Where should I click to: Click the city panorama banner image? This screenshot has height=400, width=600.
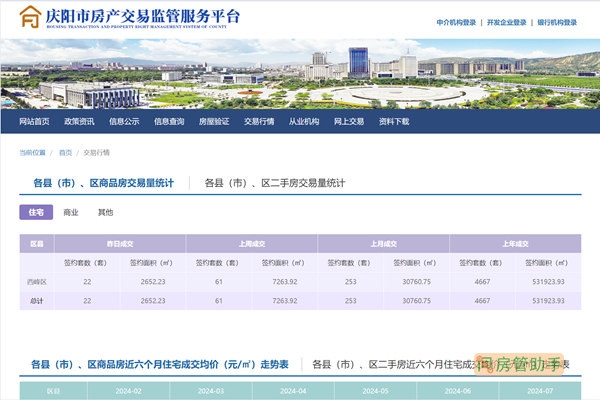300,74
